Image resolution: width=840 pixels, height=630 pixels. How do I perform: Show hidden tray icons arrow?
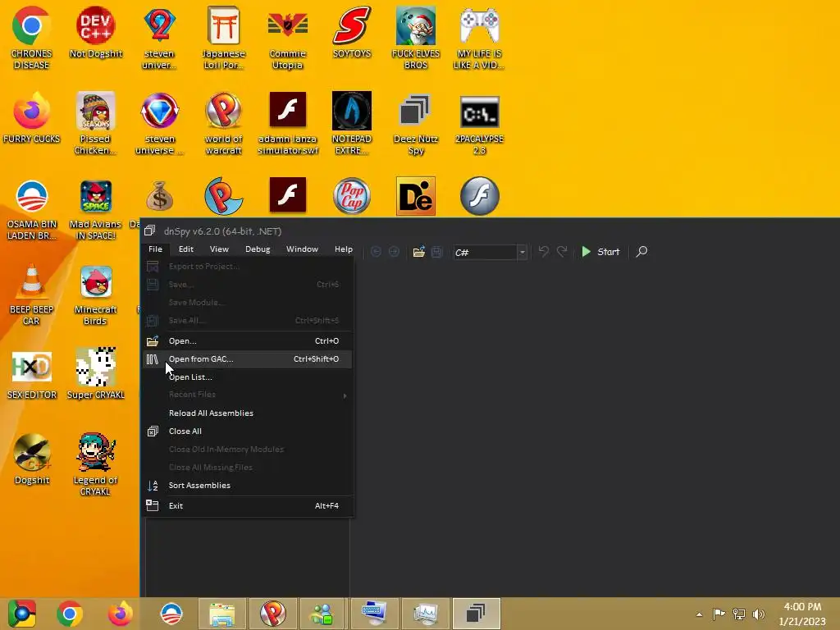699,614
